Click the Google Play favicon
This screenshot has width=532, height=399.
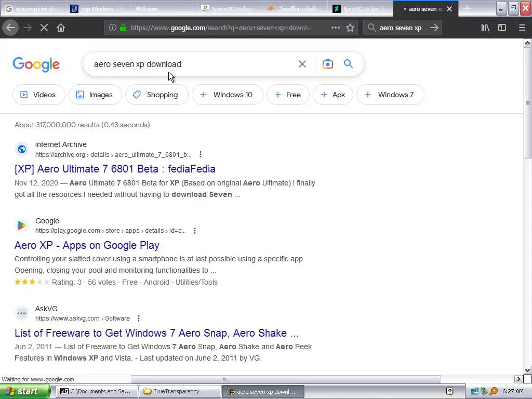[22, 225]
